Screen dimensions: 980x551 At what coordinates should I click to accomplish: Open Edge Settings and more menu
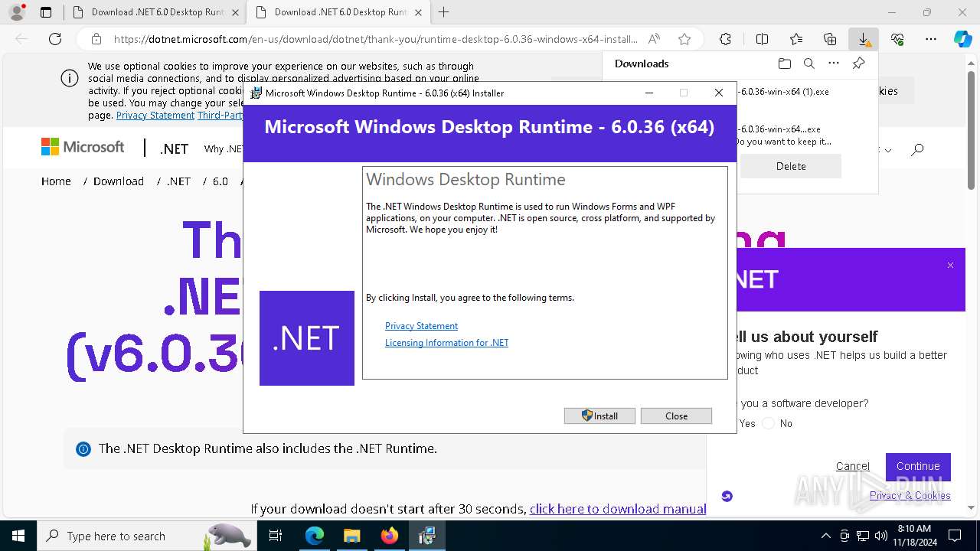click(931, 39)
